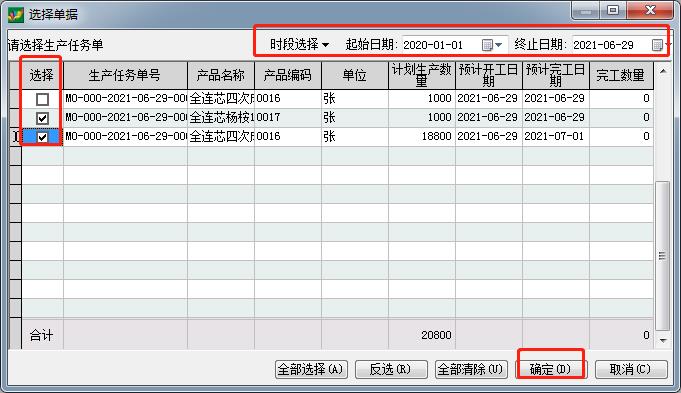Click the 全部选择(A) button
681x393 pixels.
pyautogui.click(x=311, y=370)
